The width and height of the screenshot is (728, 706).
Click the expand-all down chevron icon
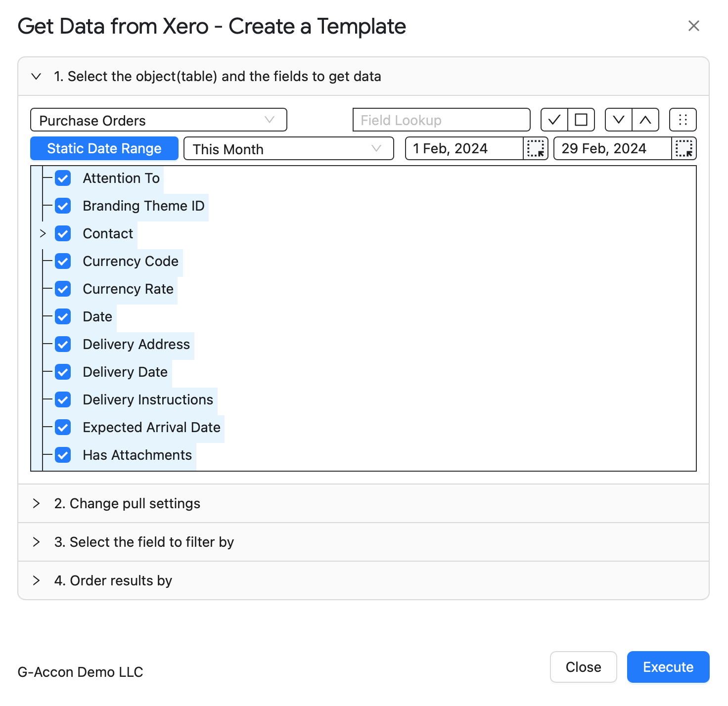click(x=619, y=120)
